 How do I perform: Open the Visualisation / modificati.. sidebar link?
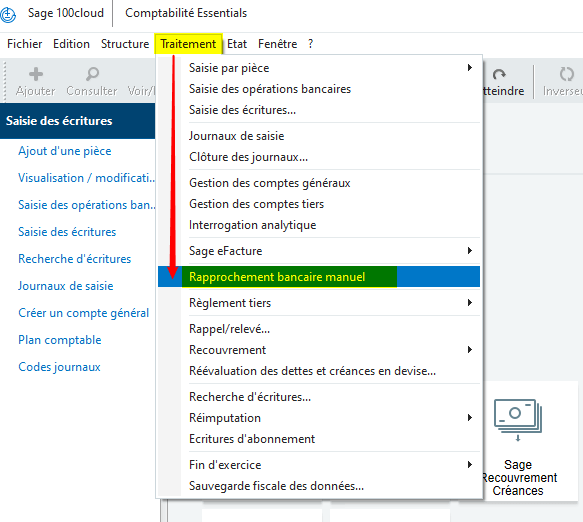click(86, 178)
